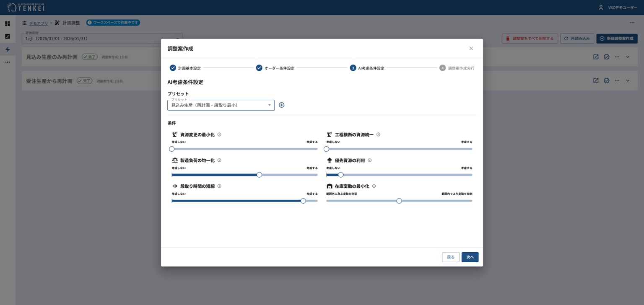Viewport: 644px width, 305px height.
Task: Expand the 見込み生産のみ再計画 row chevron
Action: (628, 57)
